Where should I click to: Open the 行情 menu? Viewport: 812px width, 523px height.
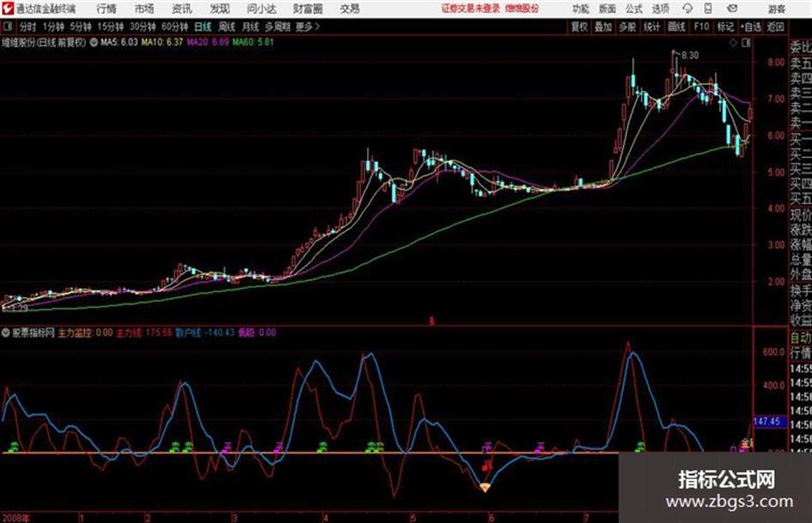pos(107,9)
